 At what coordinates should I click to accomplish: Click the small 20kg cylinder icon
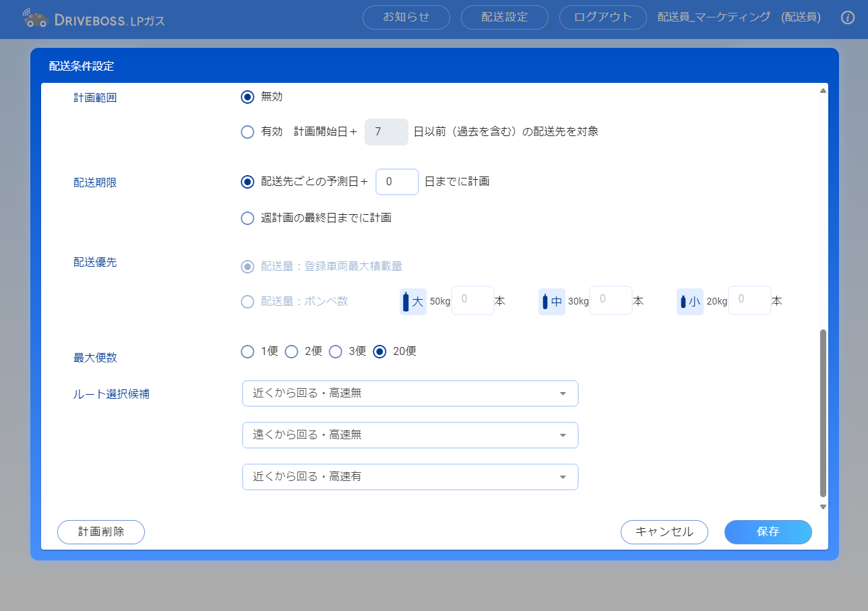[690, 302]
